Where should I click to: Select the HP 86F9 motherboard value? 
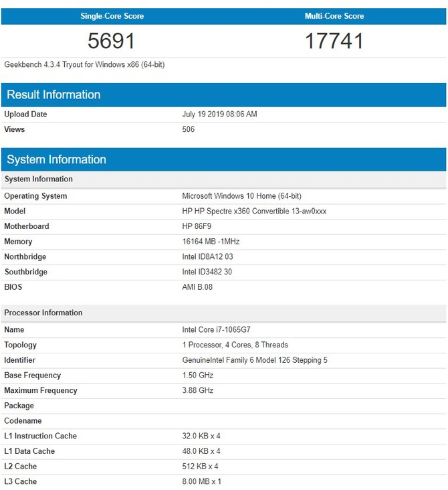pyautogui.click(x=197, y=226)
